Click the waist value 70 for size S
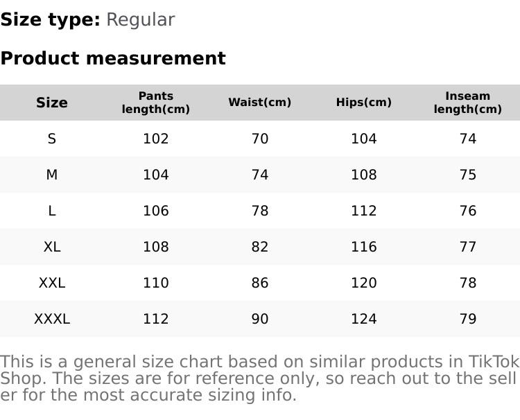 (x=260, y=139)
